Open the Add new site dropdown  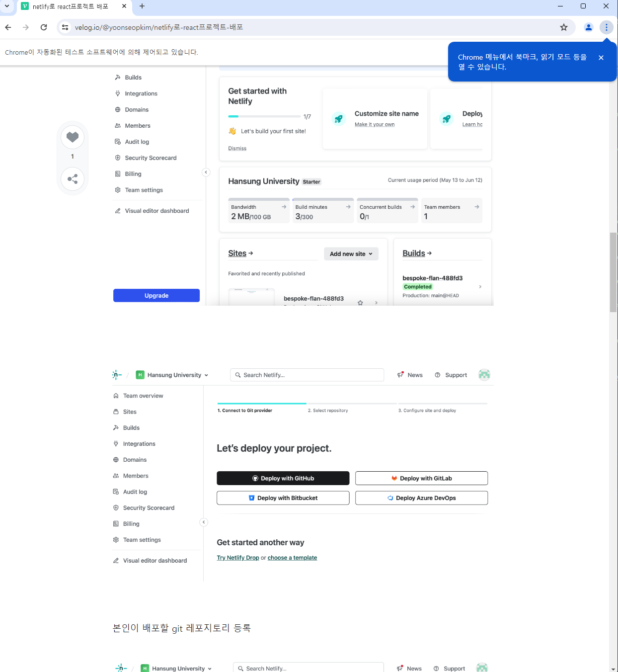tap(351, 254)
